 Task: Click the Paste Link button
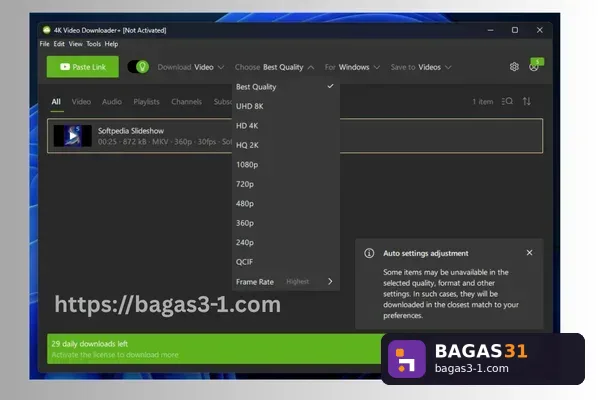[83, 67]
